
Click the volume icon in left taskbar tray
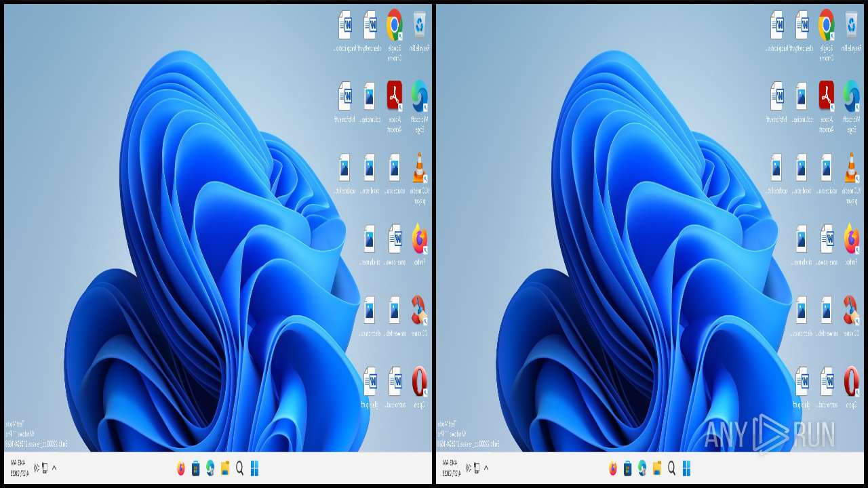pos(37,468)
